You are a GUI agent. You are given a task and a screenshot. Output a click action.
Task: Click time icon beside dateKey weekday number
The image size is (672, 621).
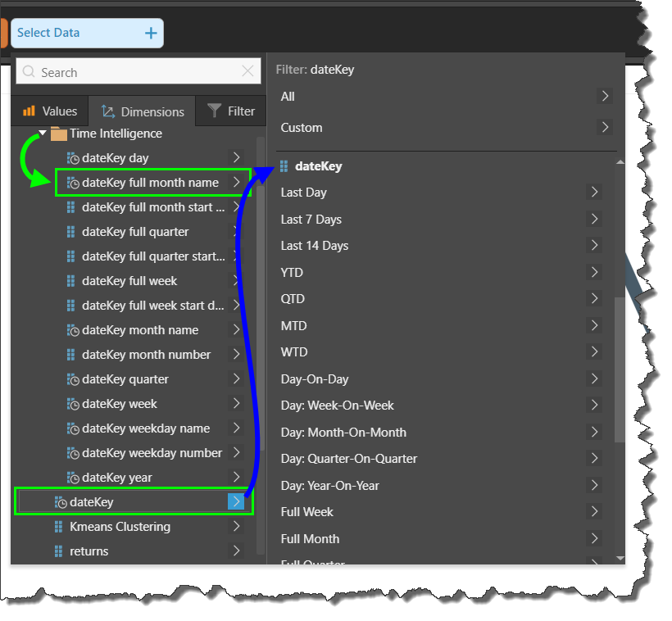72,453
